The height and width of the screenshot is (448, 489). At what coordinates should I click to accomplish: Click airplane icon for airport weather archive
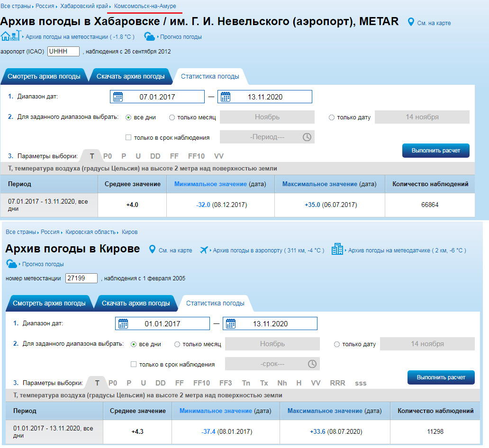(x=204, y=250)
